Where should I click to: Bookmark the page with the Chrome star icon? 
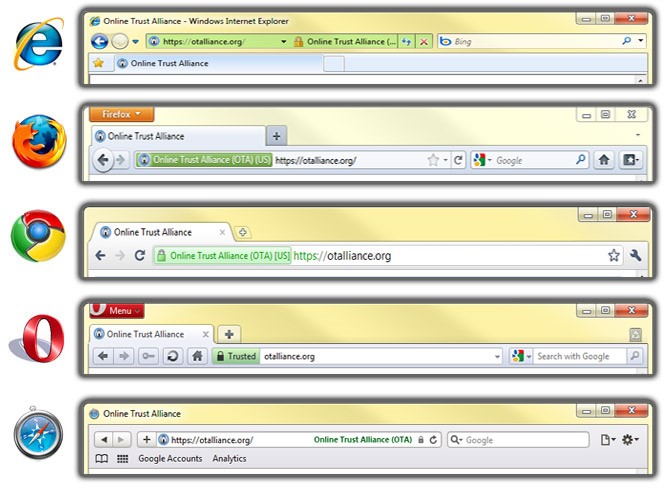click(614, 255)
